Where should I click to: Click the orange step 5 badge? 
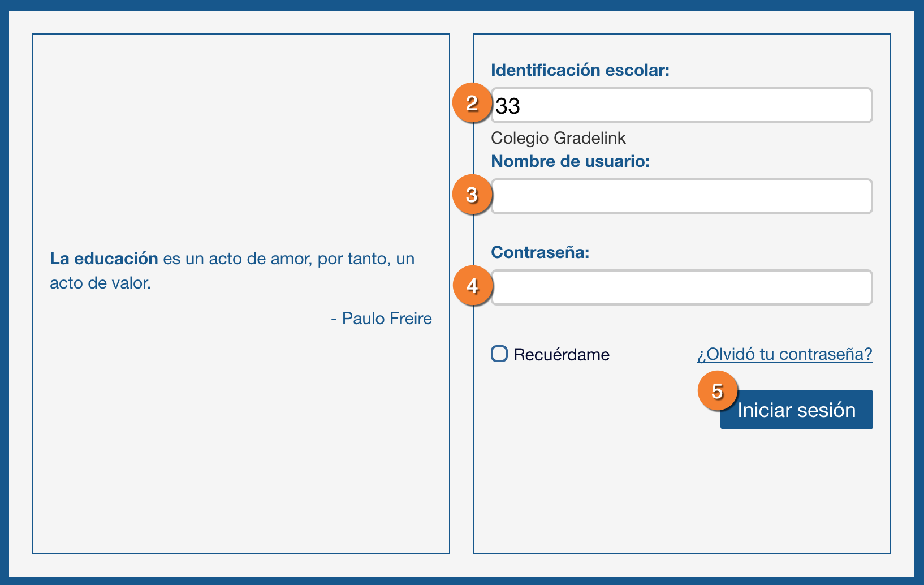(x=717, y=390)
